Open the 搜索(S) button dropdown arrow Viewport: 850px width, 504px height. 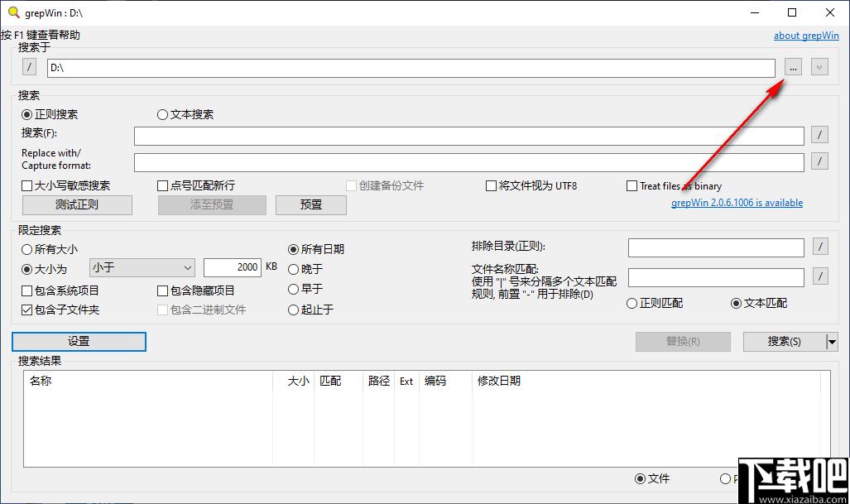[832, 342]
